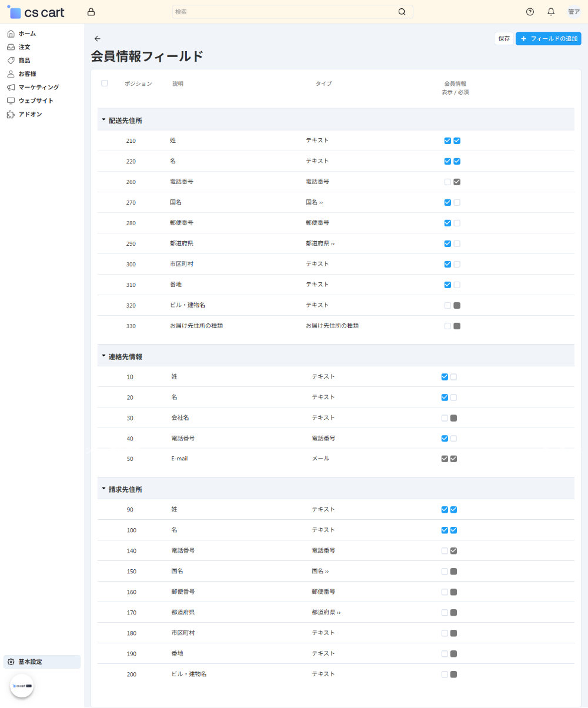Click the back arrow icon

[98, 39]
